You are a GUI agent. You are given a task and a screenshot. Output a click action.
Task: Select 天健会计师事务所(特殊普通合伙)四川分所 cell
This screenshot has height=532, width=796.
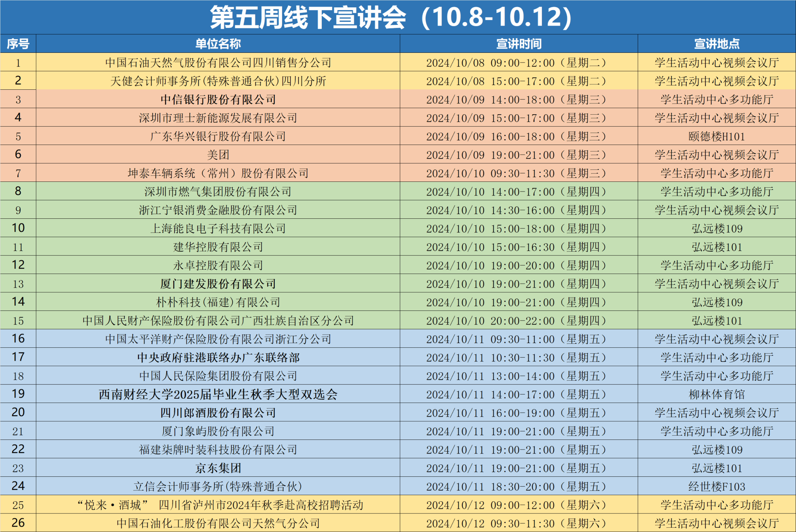tap(218, 81)
